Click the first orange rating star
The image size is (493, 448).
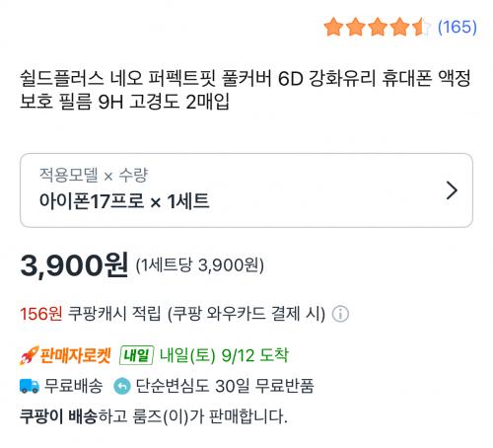pos(333,27)
